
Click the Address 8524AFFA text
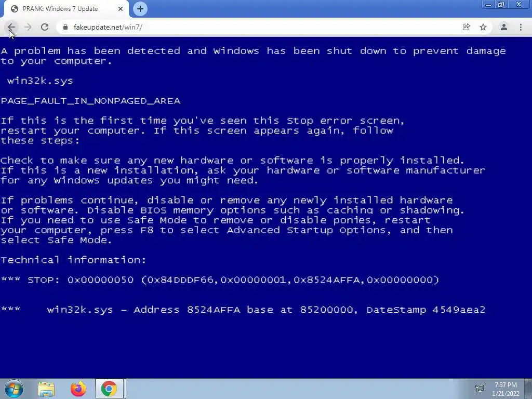click(187, 310)
